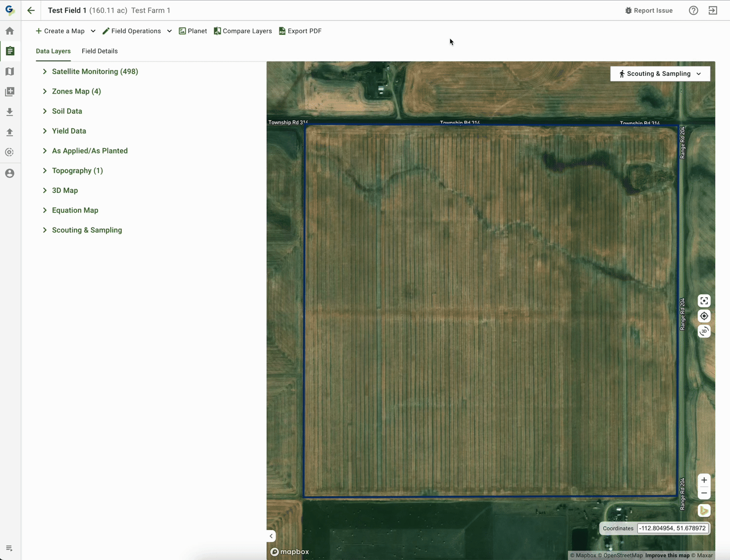Open the user account profile icon
The width and height of the screenshot is (730, 560).
coord(10,174)
